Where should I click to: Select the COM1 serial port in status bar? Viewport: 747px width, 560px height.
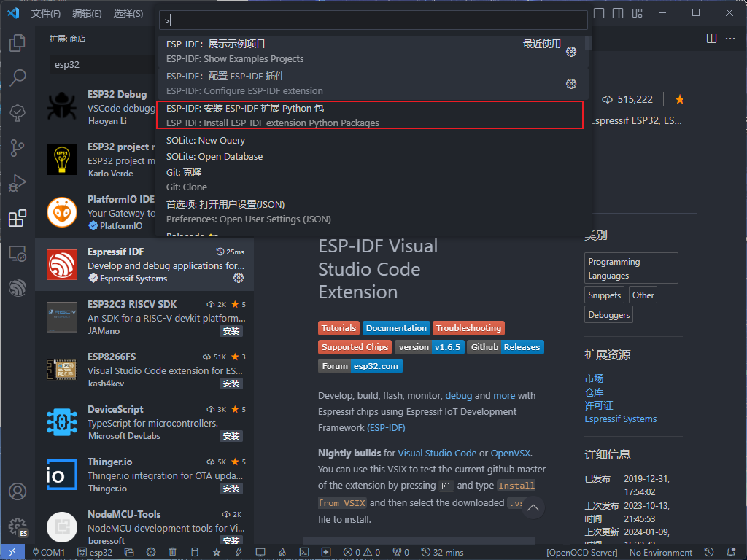(x=48, y=553)
